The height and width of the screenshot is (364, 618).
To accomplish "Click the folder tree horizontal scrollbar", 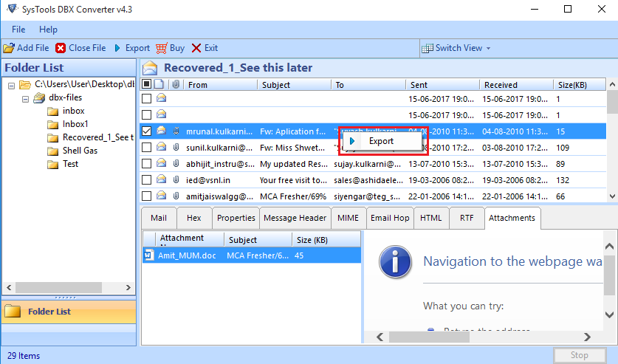I will [x=59, y=287].
